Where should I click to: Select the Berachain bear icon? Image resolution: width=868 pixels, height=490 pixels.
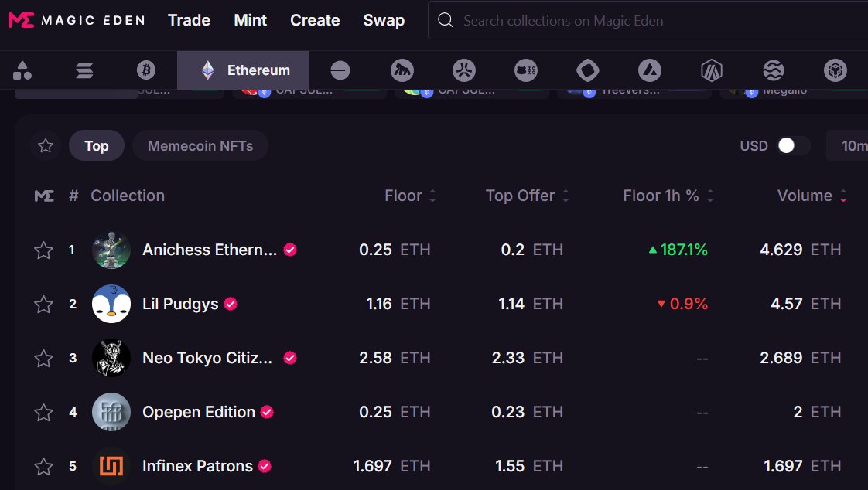point(526,70)
